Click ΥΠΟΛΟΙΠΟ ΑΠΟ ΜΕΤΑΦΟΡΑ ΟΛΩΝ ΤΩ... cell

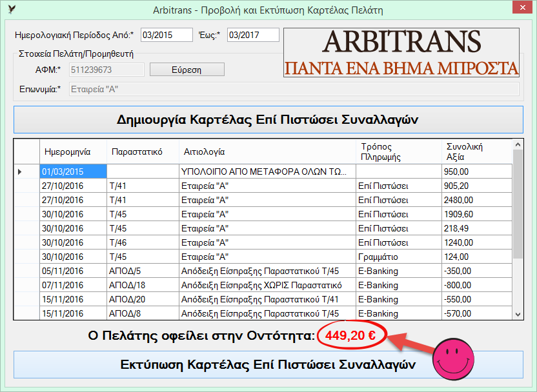click(x=267, y=171)
